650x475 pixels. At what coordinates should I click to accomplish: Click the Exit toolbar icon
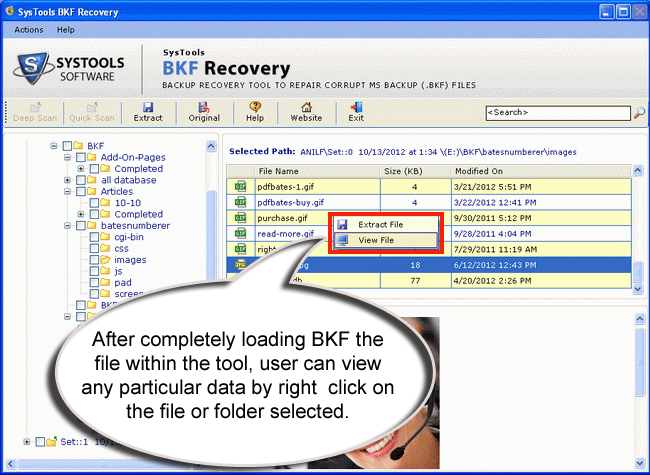355,111
